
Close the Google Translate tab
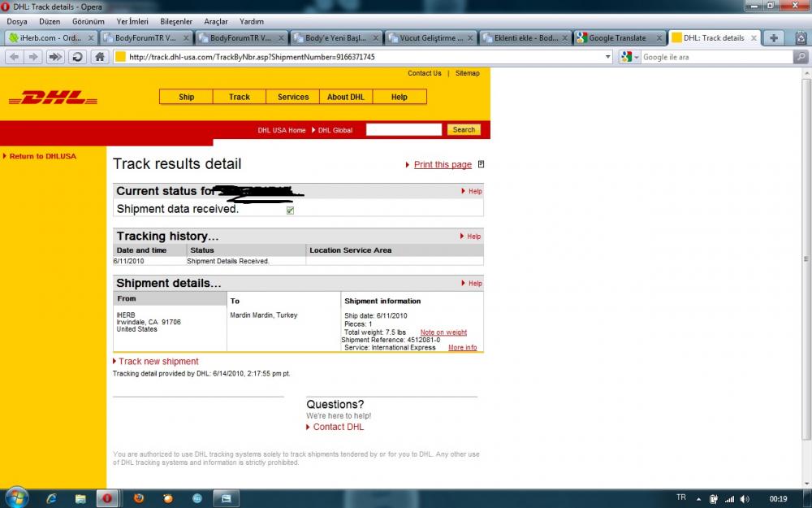659,38
